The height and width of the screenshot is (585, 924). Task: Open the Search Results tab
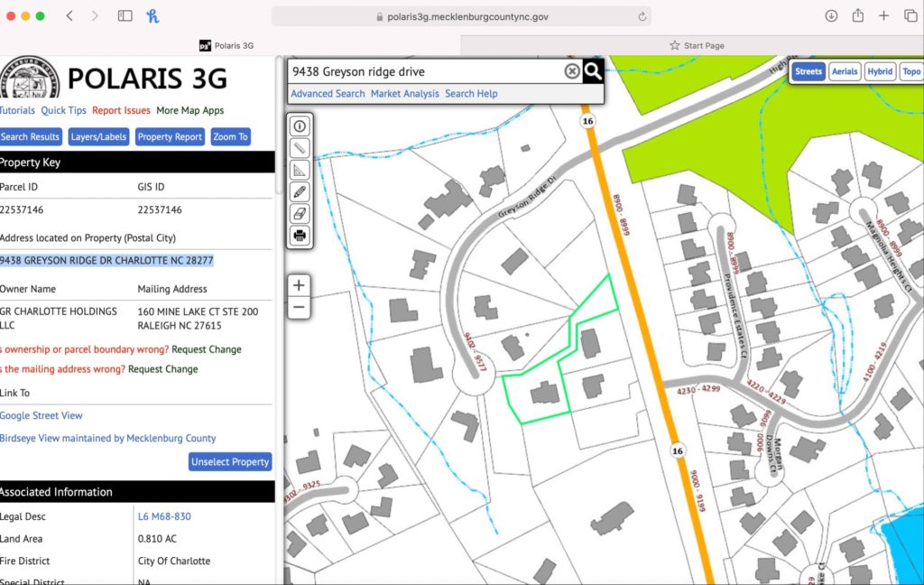pos(30,137)
